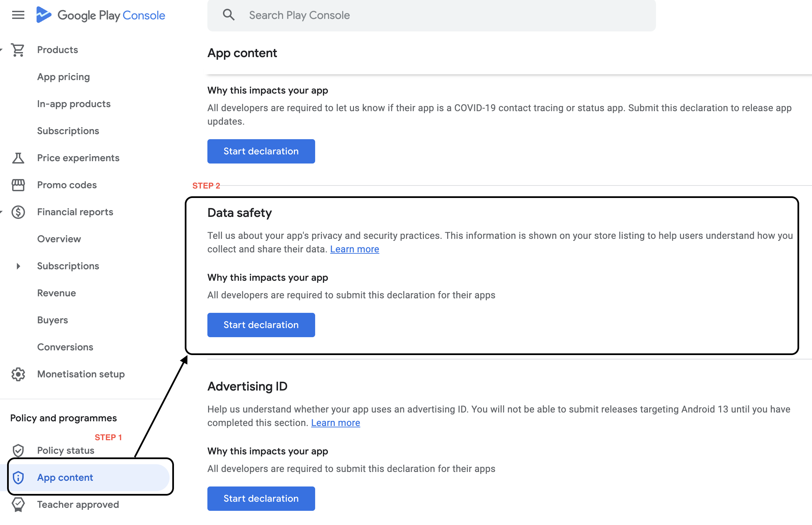The height and width of the screenshot is (525, 812).
Task: Open the navigation hamburger menu
Action: tap(18, 15)
